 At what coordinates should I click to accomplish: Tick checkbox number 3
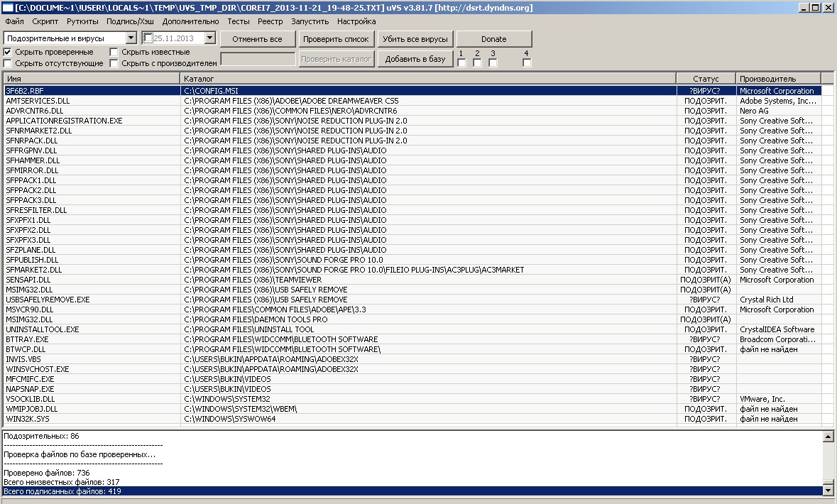pos(493,63)
